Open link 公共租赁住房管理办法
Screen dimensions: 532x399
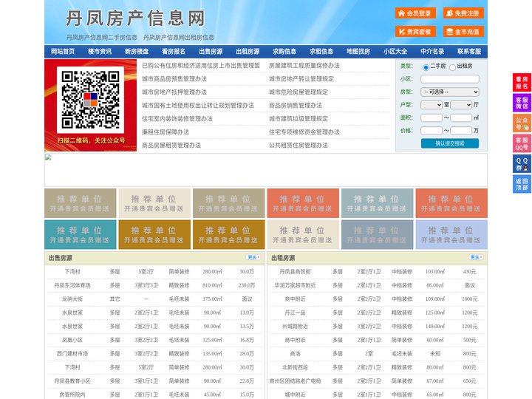coord(299,146)
